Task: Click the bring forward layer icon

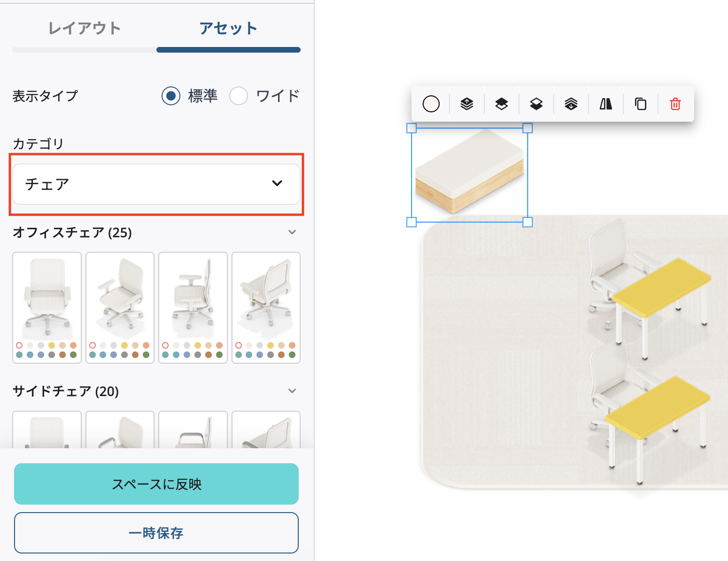Action: click(501, 104)
